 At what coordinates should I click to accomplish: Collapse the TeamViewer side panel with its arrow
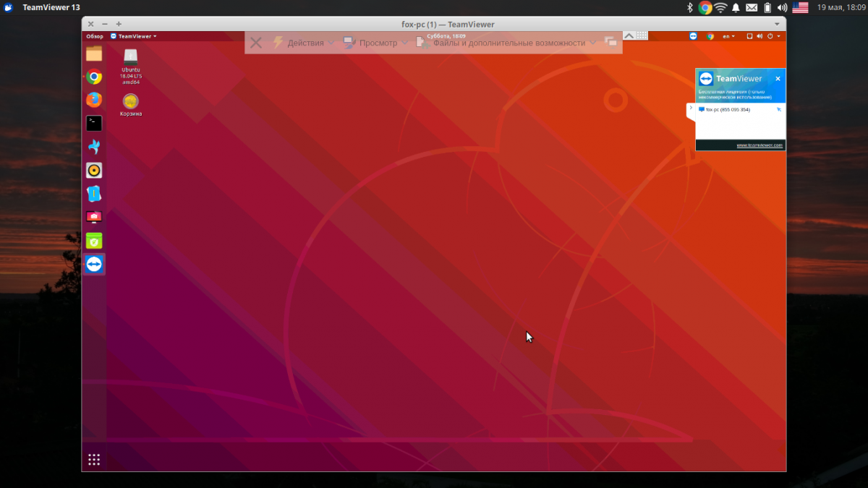691,108
